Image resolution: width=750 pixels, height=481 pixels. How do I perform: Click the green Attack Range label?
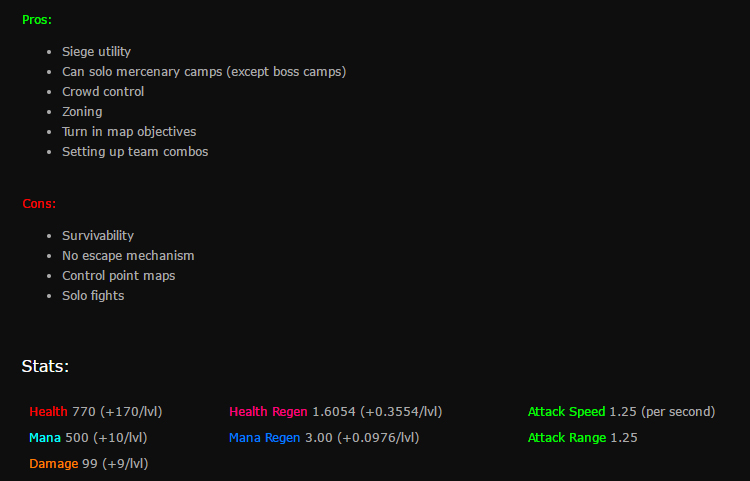[x=567, y=437]
